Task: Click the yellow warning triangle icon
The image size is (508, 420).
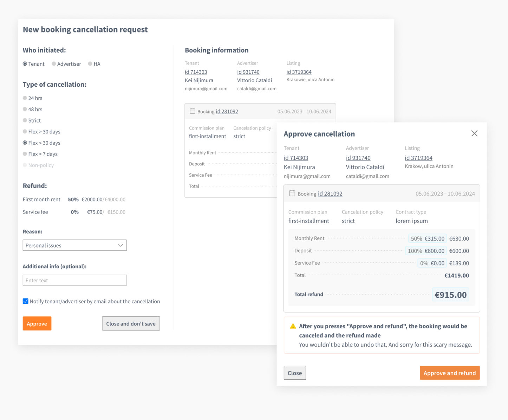Action: click(x=293, y=326)
